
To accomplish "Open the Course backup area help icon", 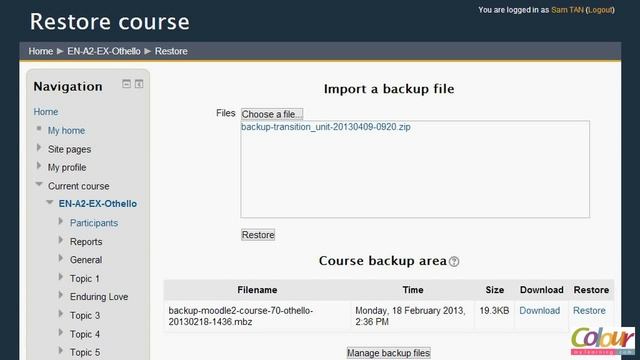I will pos(454,262).
